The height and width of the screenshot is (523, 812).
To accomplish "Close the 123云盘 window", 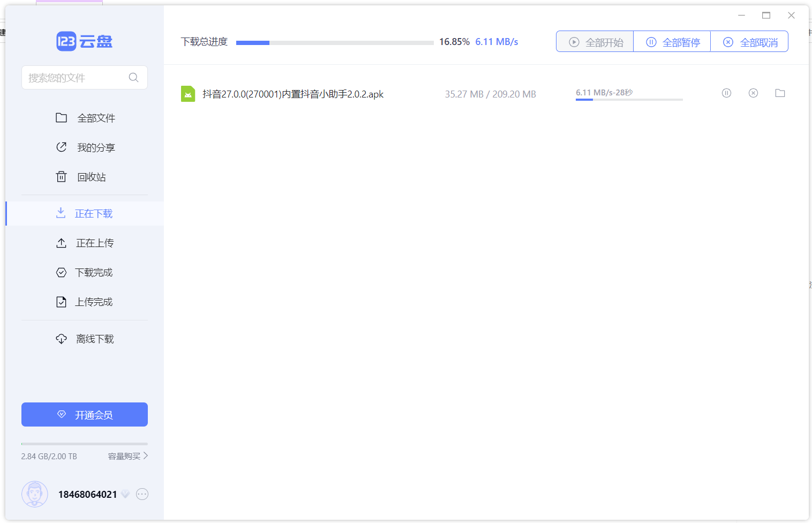I will (791, 16).
